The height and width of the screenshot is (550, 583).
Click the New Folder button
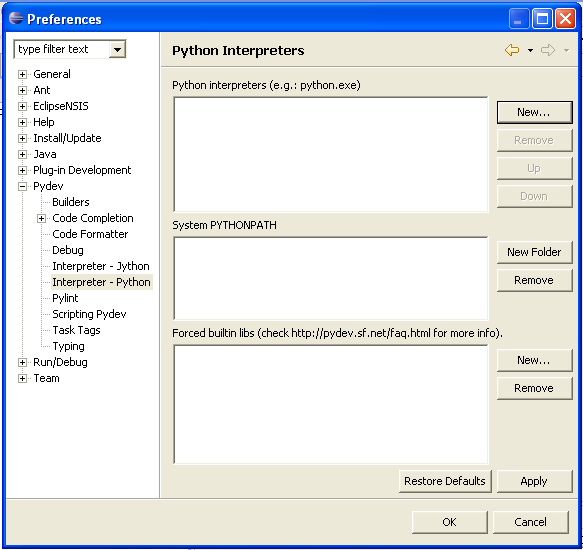tap(534, 252)
